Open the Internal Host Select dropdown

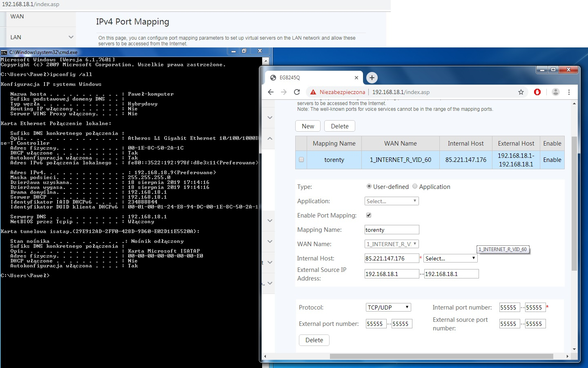tap(450, 258)
